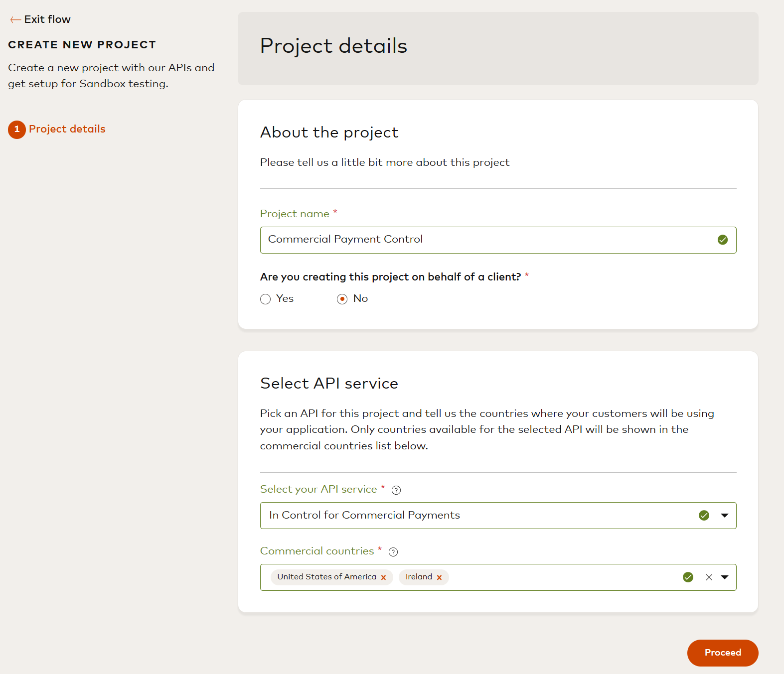Click the Exit flow link
Screen dimensions: 784x674
47,20
